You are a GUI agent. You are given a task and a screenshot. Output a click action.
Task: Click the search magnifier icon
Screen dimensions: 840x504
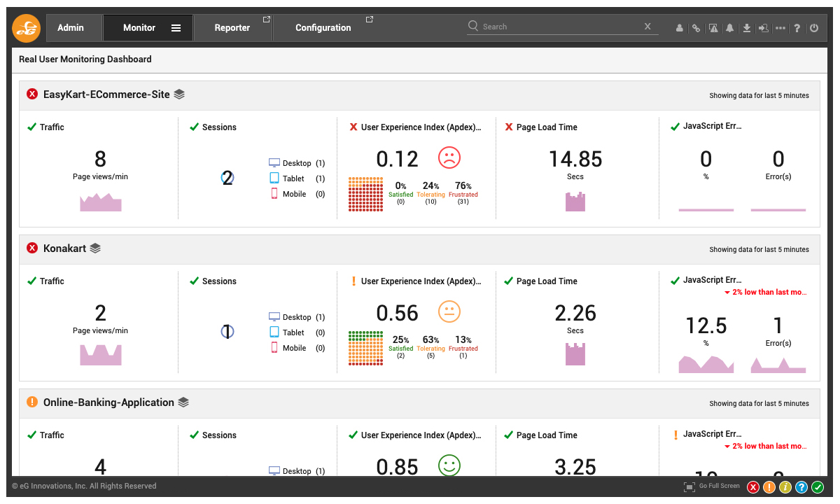click(x=474, y=27)
